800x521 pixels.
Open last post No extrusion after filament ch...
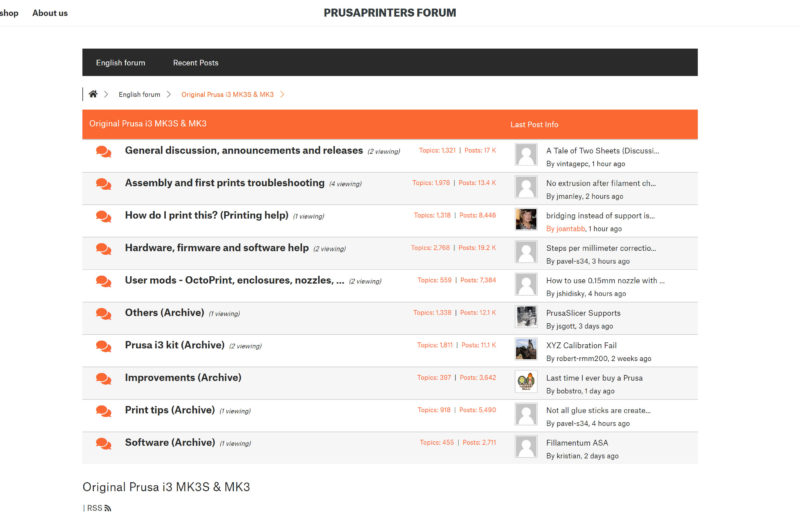click(601, 183)
